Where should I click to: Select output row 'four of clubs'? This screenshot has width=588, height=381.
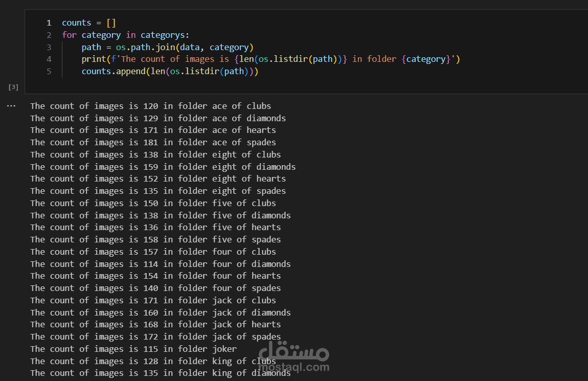click(153, 252)
